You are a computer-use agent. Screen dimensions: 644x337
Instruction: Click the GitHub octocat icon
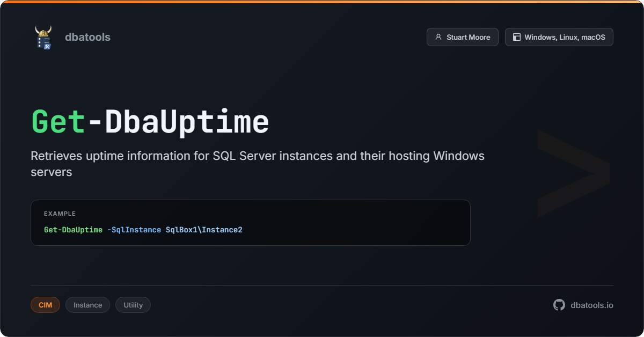click(559, 305)
